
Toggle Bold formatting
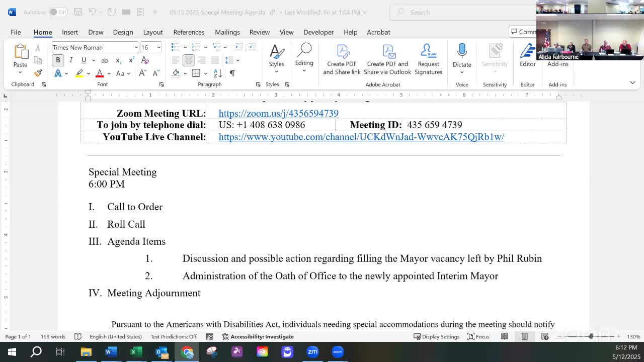coord(58,60)
